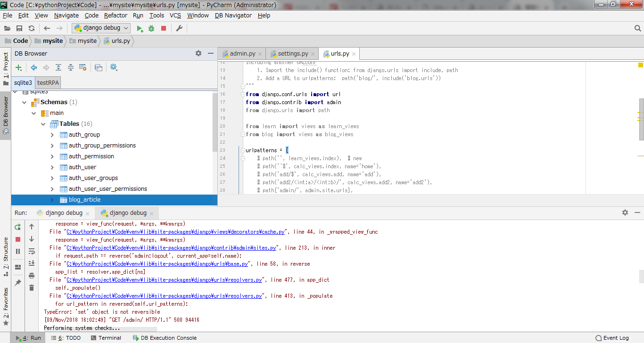Expand the blog_article table
The width and height of the screenshot is (644, 343).
pyautogui.click(x=52, y=200)
